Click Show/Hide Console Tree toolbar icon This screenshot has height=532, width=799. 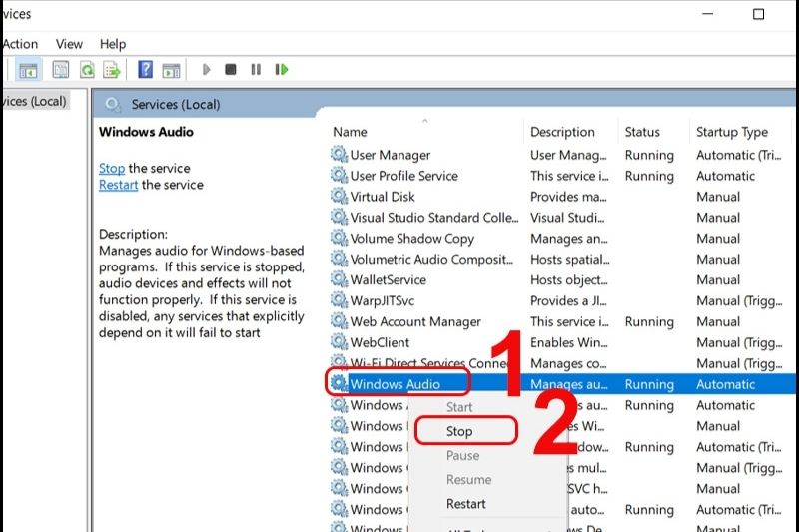pyautogui.click(x=28, y=70)
